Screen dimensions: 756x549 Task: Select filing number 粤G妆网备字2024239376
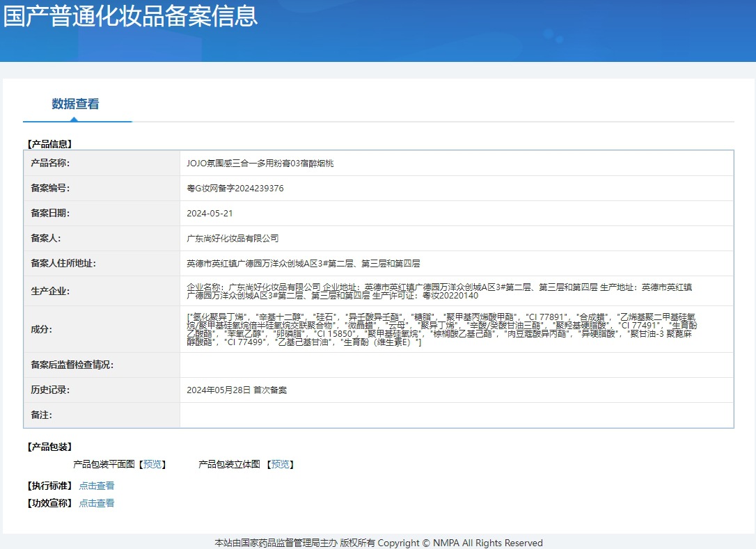235,189
